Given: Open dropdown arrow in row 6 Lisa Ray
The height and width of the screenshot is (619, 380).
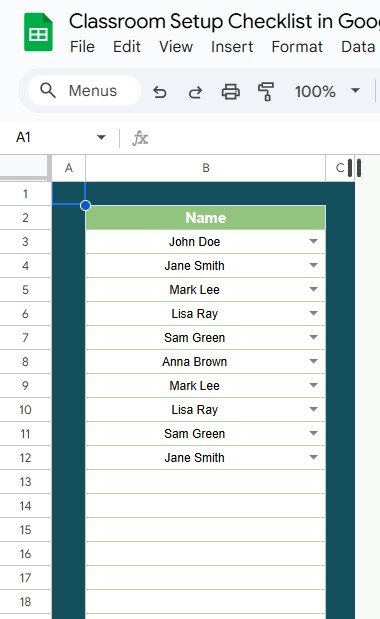Looking at the screenshot, I should (314, 313).
